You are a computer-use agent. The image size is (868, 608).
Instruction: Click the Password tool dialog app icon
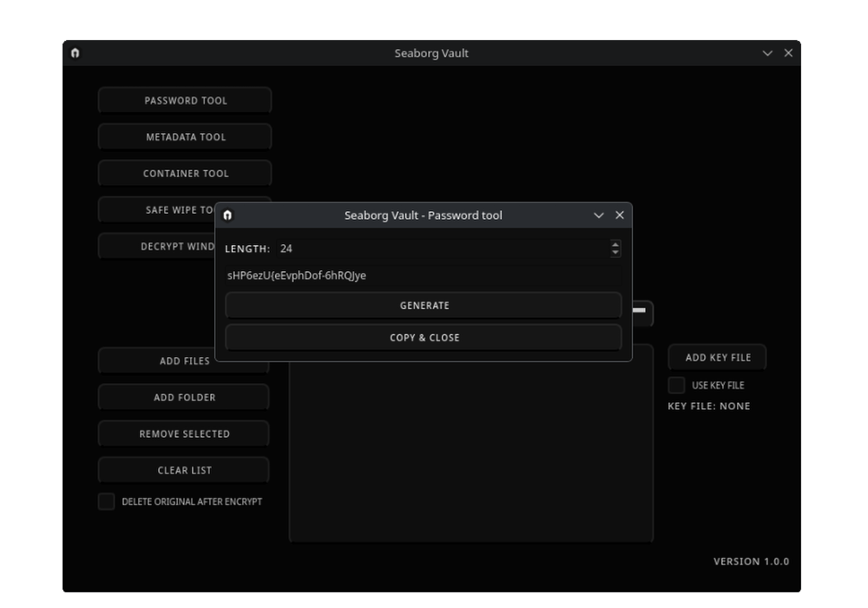(227, 215)
